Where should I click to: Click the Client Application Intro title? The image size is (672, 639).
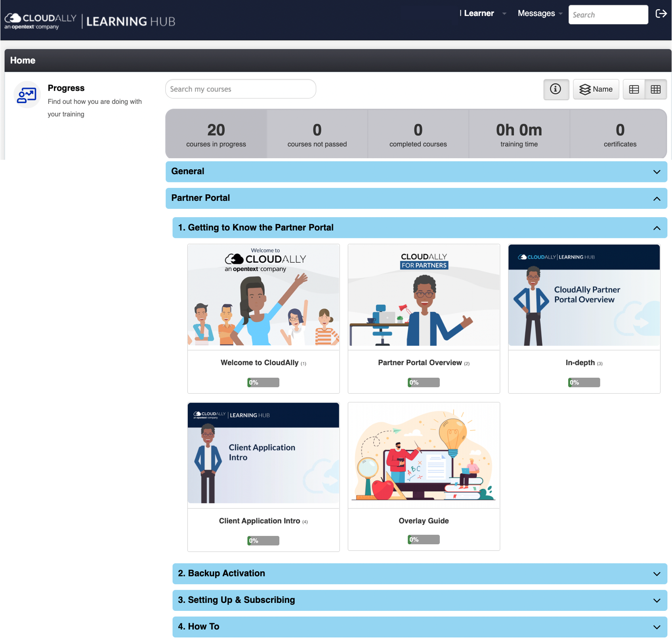260,521
